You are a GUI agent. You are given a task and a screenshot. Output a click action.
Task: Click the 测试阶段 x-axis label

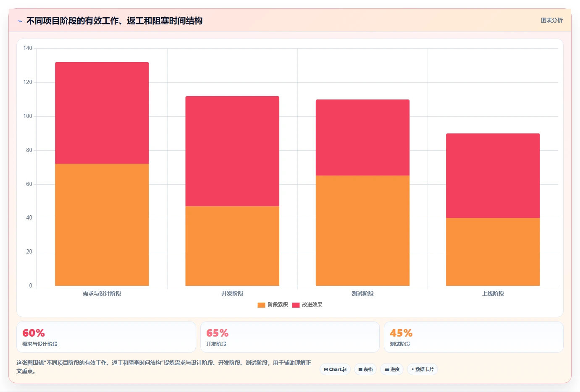tap(362, 293)
